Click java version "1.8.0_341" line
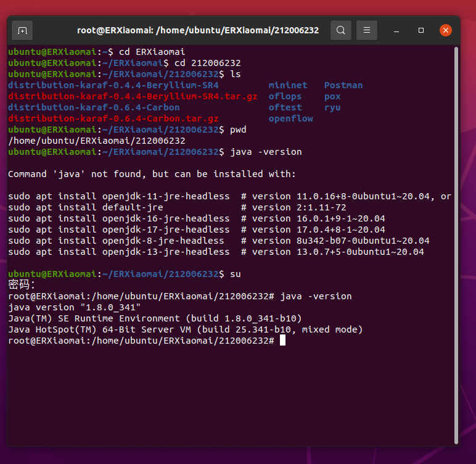The width and height of the screenshot is (476, 464). [75, 307]
